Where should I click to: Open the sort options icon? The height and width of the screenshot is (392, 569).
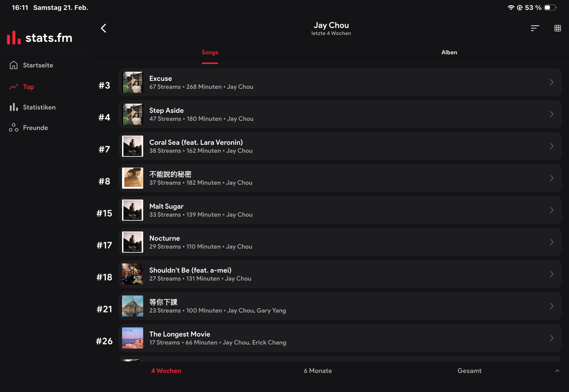(x=535, y=28)
